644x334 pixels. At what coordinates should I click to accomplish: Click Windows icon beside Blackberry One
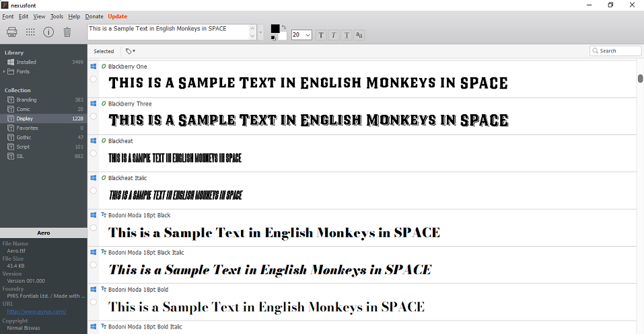pyautogui.click(x=94, y=66)
